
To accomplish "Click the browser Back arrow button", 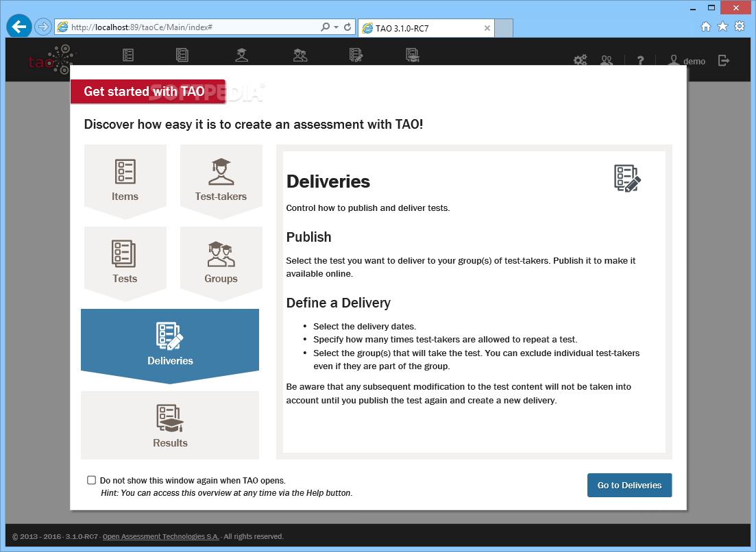I will (x=19, y=27).
